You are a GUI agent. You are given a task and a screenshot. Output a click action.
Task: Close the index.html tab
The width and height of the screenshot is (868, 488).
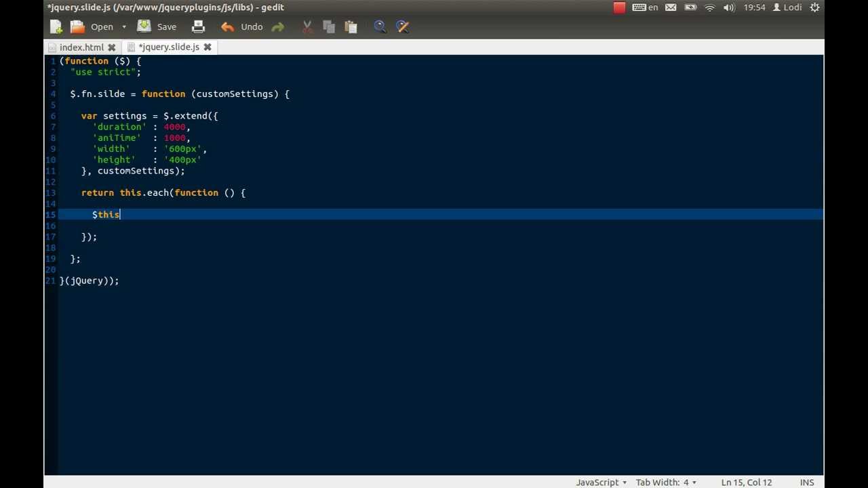pos(112,47)
